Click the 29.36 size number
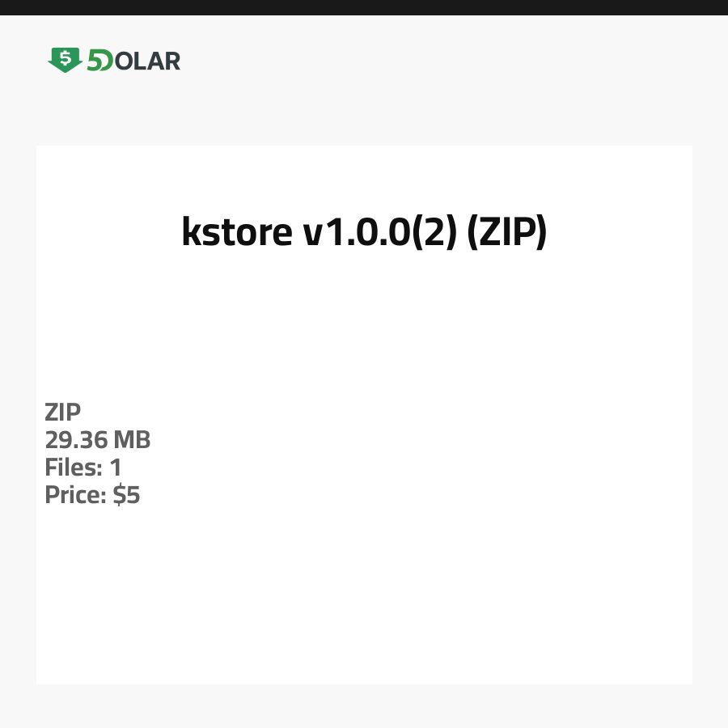Image resolution: width=728 pixels, height=728 pixels. click(76, 440)
